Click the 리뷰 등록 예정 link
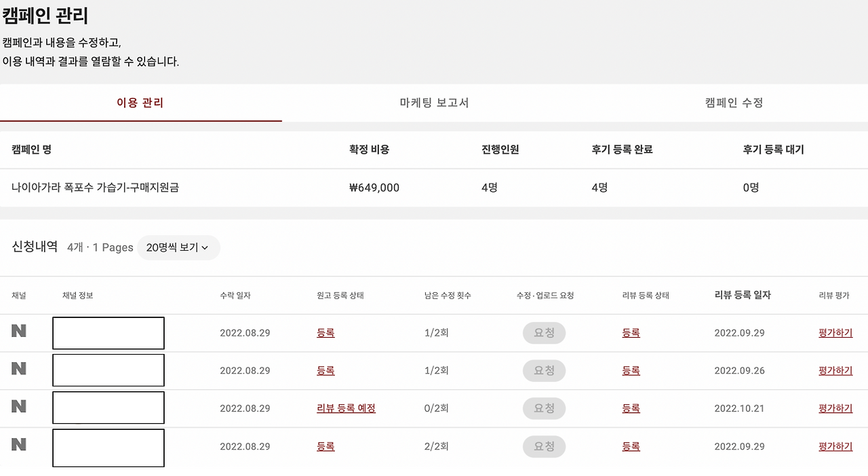 [x=346, y=408]
